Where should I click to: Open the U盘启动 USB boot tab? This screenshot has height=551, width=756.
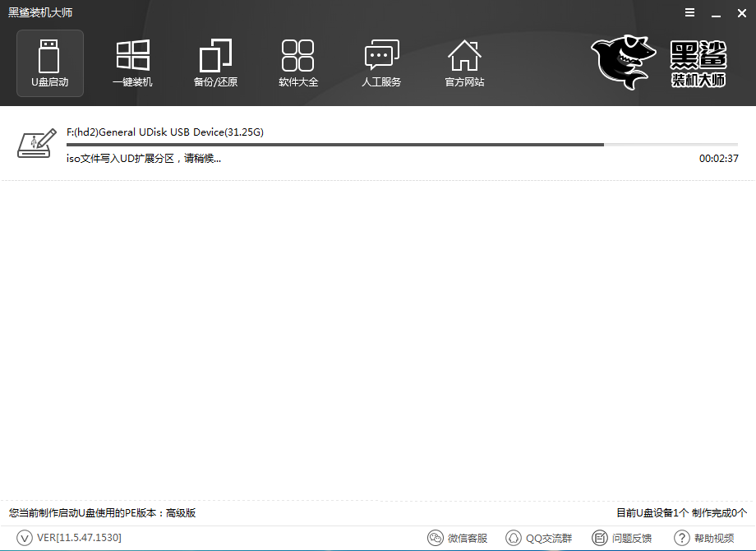(x=50, y=63)
